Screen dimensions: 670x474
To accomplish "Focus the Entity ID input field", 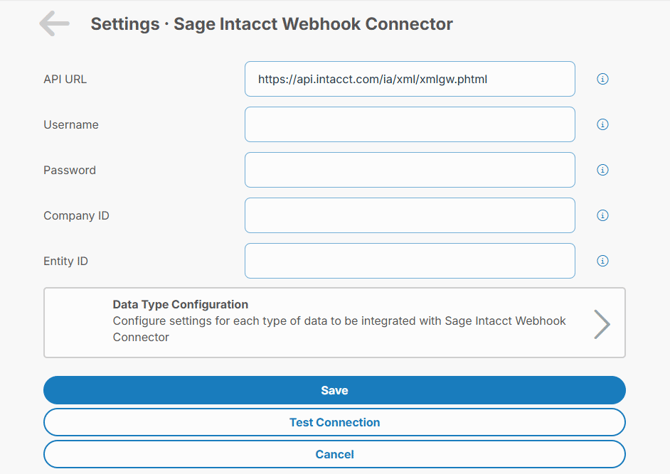I will (409, 261).
